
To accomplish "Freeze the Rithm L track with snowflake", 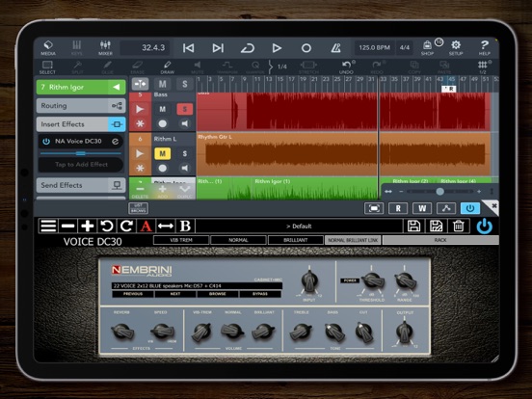I will (140, 168).
